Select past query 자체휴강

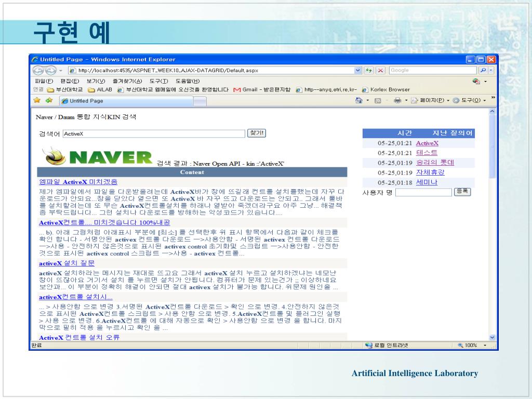click(430, 172)
